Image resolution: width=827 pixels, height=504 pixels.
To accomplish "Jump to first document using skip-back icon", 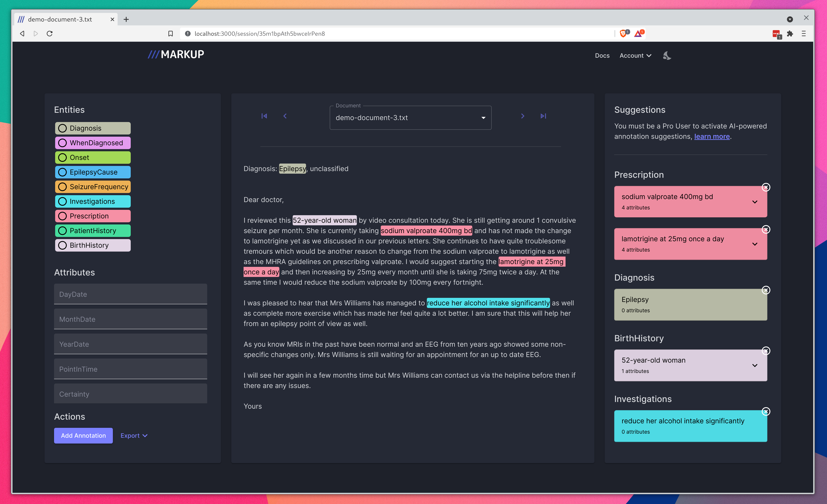I will click(264, 116).
